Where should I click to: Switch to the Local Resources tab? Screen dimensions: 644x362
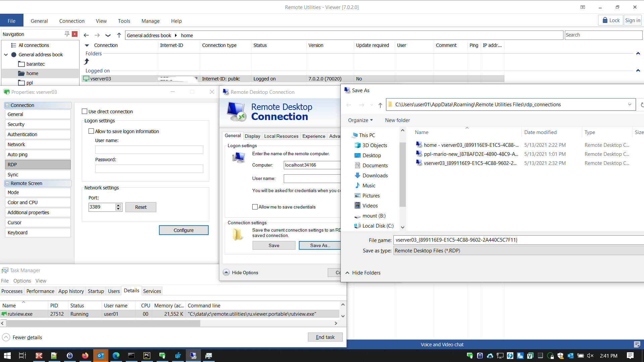coord(281,136)
